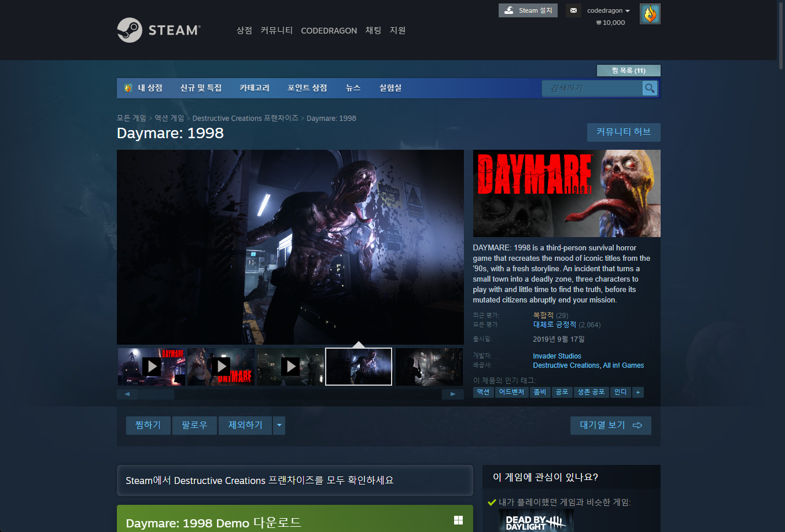Open the 상점 menu
The width and height of the screenshot is (785, 532).
pos(244,30)
